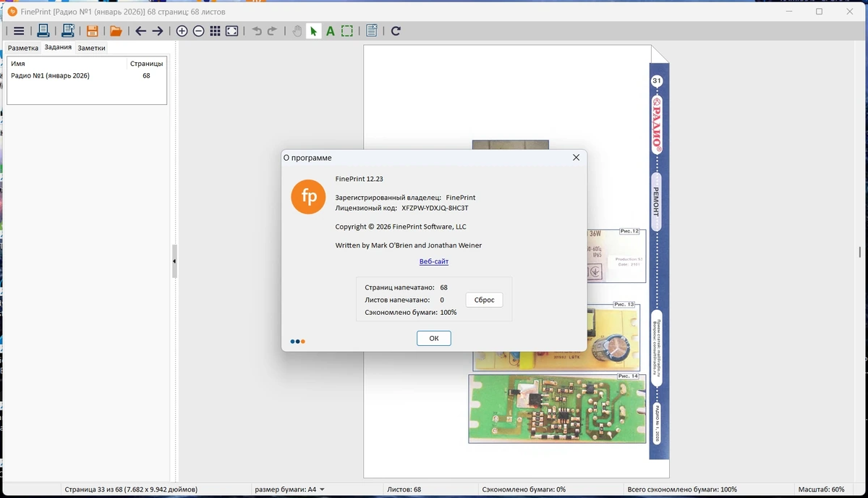This screenshot has height=498, width=868.
Task: Click the FinePrint 12.23 version text
Action: [x=359, y=178]
